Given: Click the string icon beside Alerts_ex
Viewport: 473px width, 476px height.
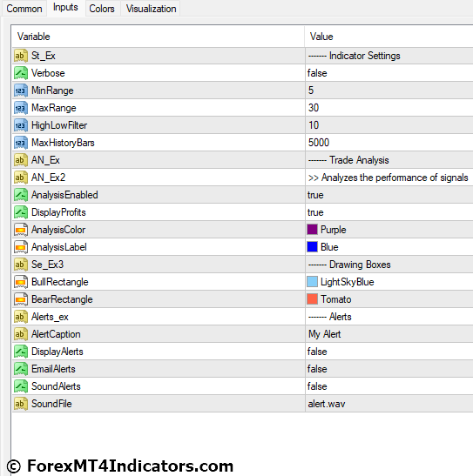Looking at the screenshot, I should click(20, 317).
